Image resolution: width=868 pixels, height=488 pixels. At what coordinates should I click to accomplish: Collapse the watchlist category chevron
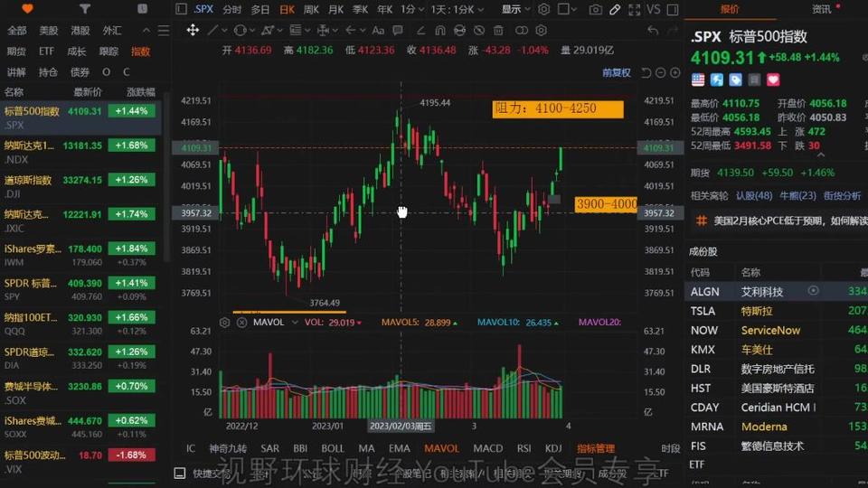(x=146, y=31)
